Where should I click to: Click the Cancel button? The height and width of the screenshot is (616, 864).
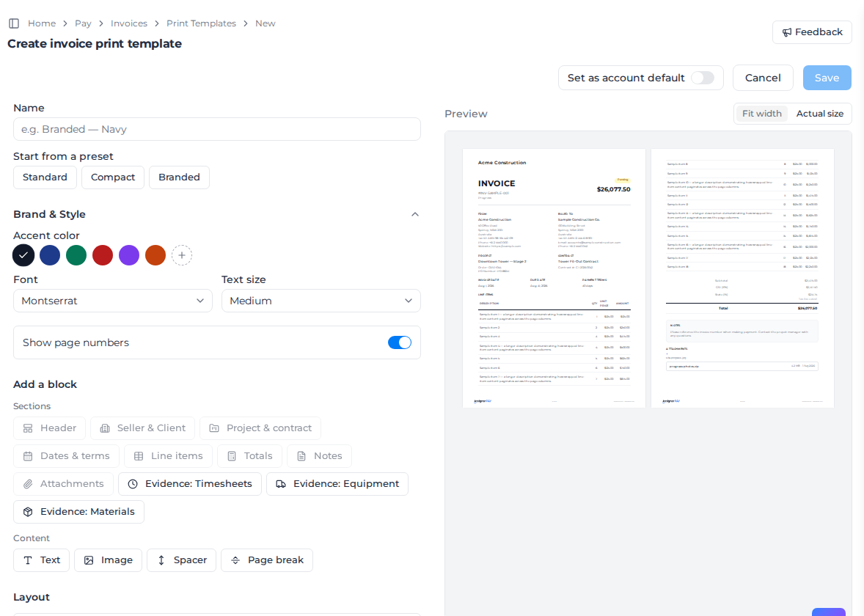[764, 78]
